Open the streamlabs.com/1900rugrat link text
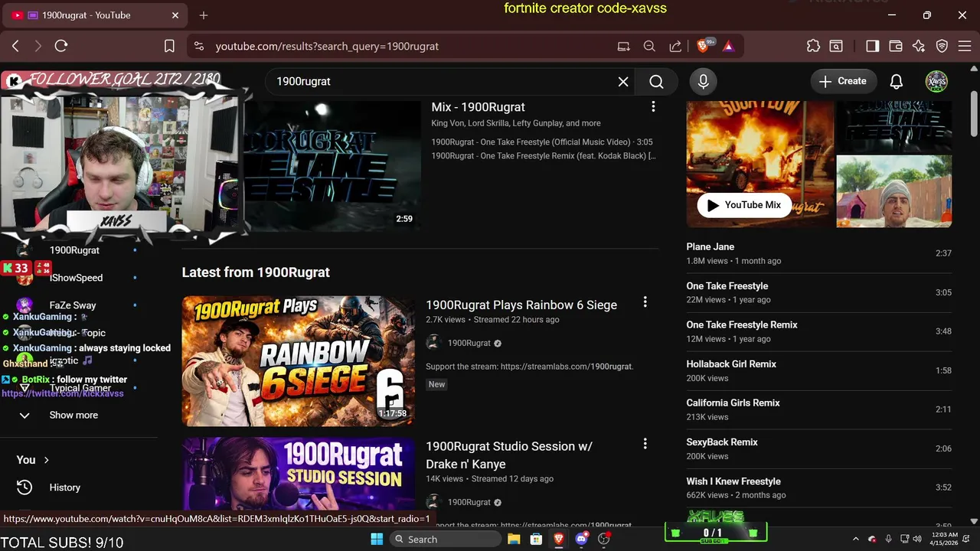 [567, 367]
